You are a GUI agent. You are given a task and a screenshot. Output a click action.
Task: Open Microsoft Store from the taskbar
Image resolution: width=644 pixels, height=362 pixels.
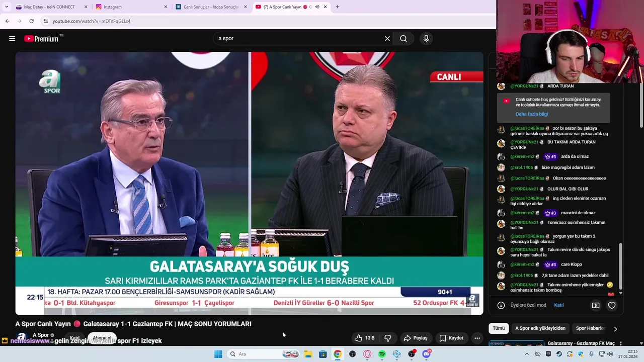point(323,354)
